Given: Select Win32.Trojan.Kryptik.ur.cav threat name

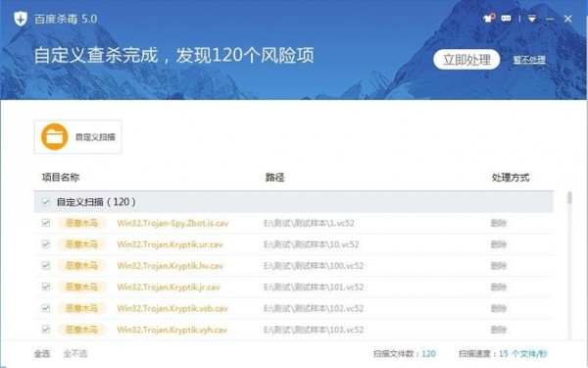Looking at the screenshot, I should (170, 244).
